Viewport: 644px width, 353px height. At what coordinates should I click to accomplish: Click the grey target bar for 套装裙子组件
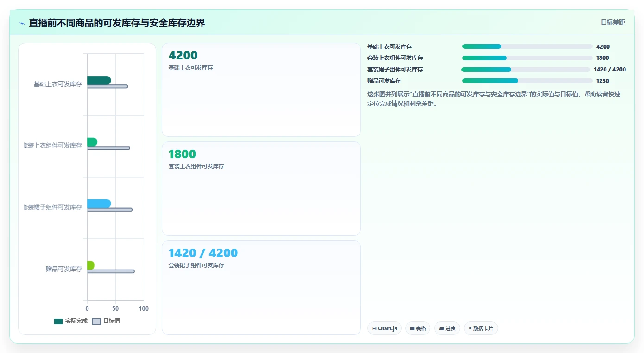(109, 210)
